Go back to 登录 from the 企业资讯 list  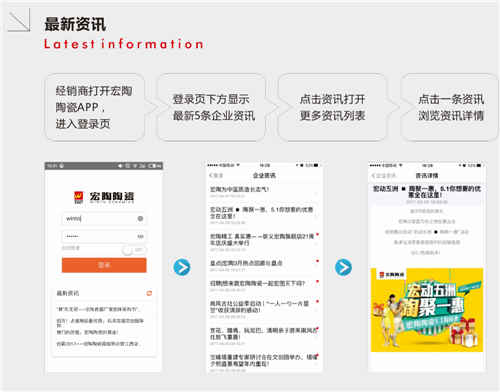(216, 175)
